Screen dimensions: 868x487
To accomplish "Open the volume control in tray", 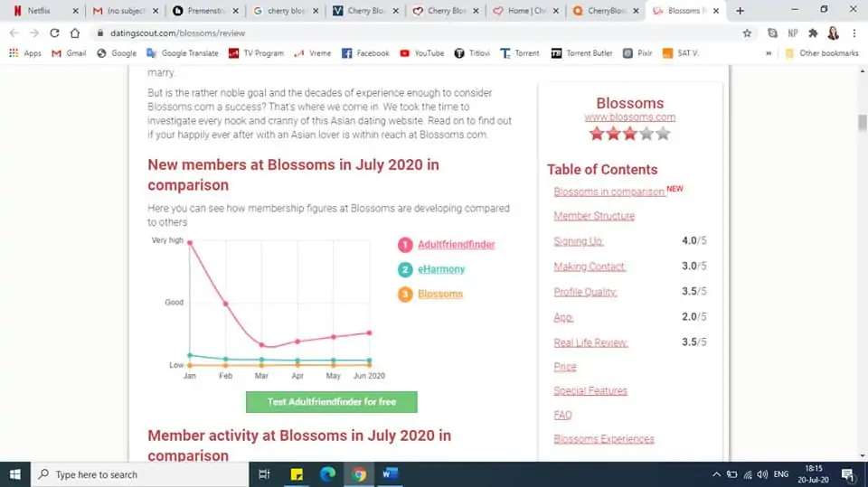I will click(x=762, y=474).
